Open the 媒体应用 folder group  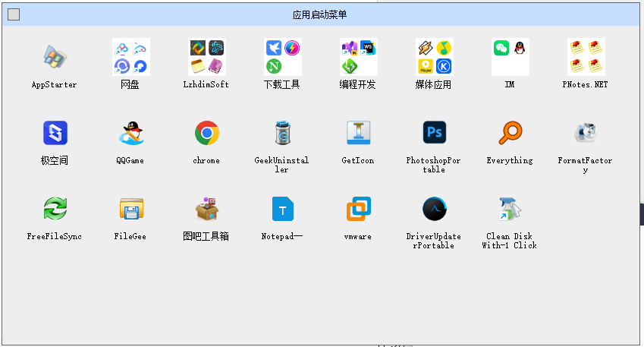click(x=434, y=58)
